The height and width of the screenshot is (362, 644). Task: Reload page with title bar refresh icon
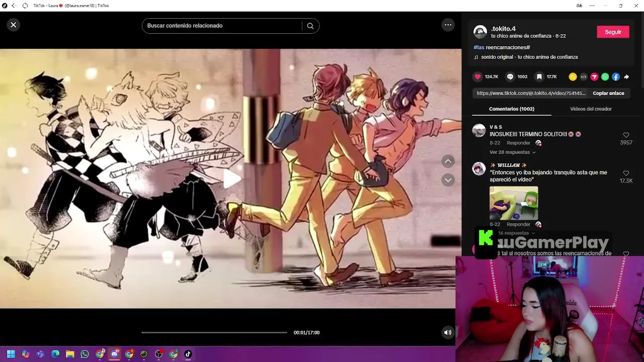(x=25, y=6)
